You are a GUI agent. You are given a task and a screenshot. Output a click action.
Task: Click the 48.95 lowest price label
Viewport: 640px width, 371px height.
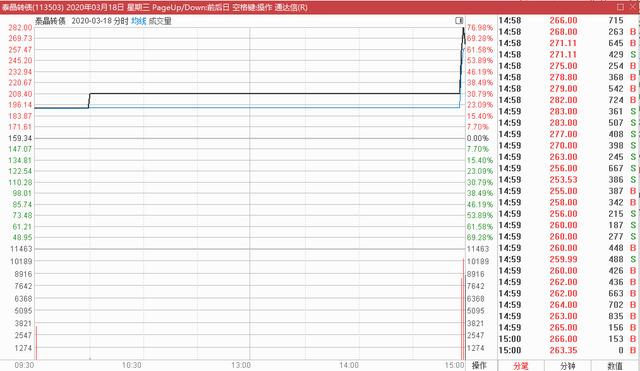[x=22, y=237]
